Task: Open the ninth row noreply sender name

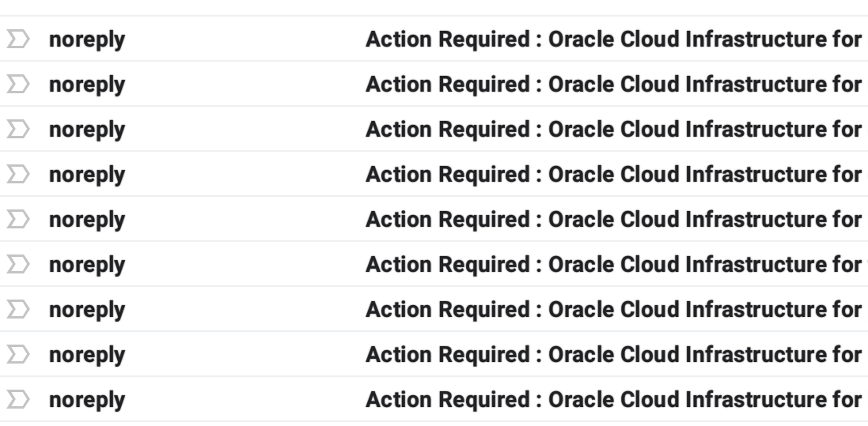Action: pos(87,401)
